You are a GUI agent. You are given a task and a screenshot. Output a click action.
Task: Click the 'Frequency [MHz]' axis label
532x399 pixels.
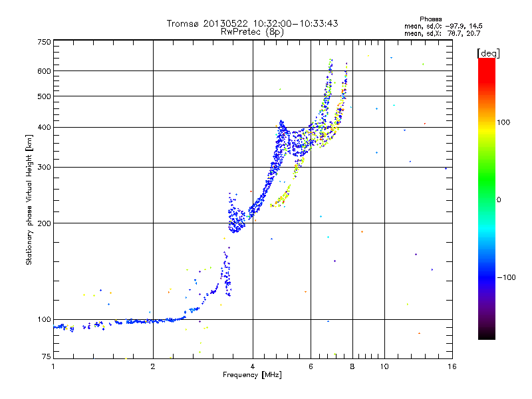point(252,375)
